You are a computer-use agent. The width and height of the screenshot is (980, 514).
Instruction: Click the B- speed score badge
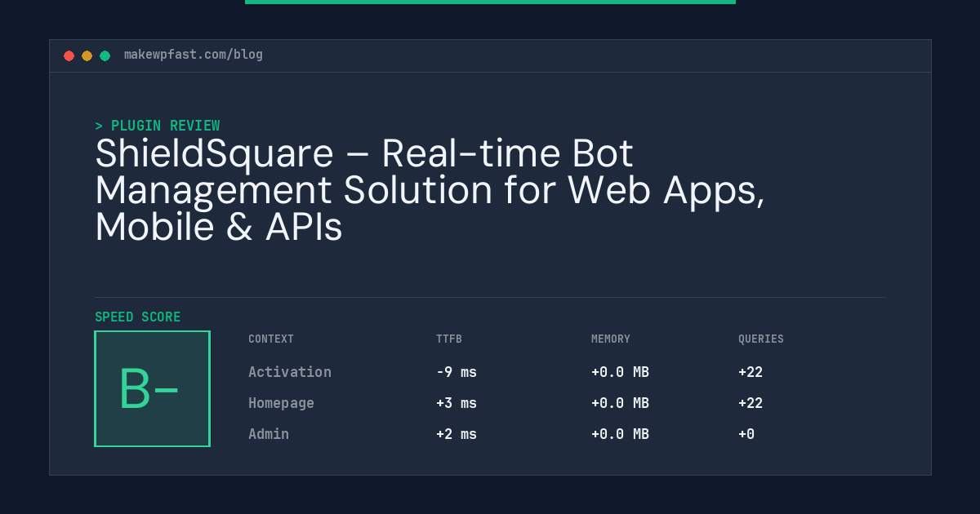153,388
